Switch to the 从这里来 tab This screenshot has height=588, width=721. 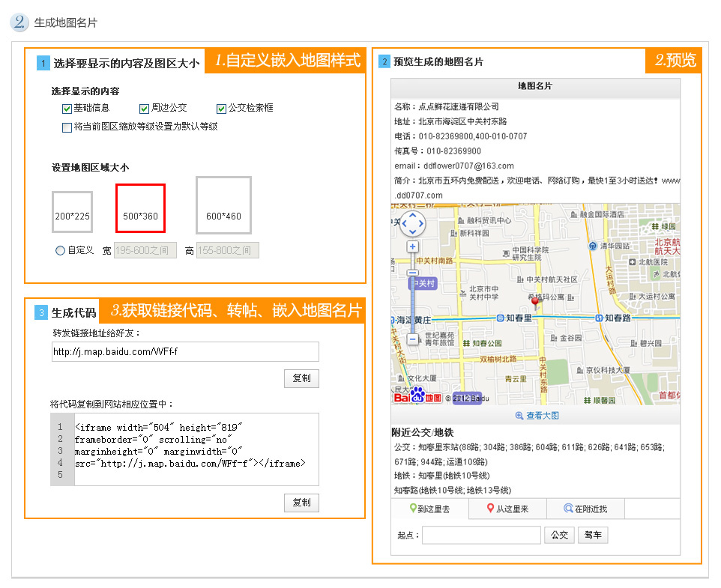(x=507, y=509)
